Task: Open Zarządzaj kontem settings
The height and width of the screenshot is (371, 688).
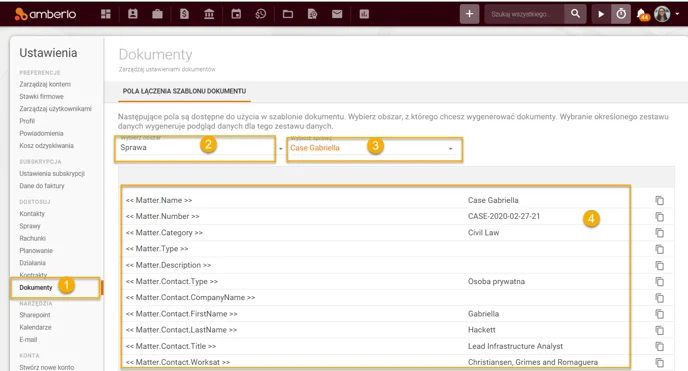Action: point(45,84)
